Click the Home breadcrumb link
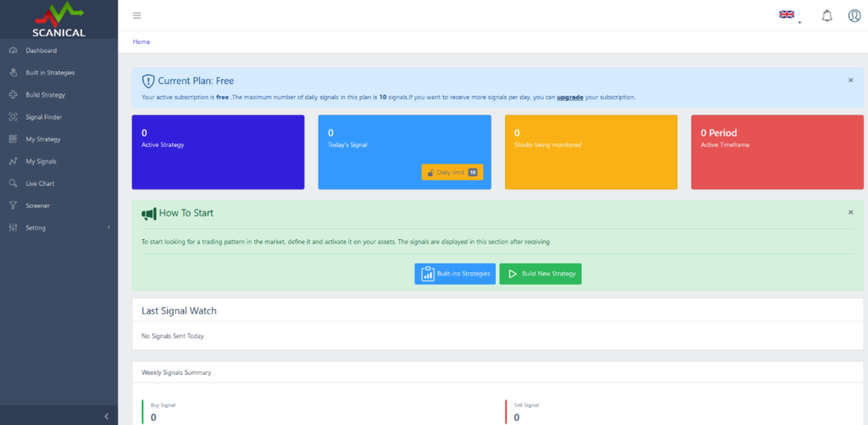The image size is (868, 425). 142,42
